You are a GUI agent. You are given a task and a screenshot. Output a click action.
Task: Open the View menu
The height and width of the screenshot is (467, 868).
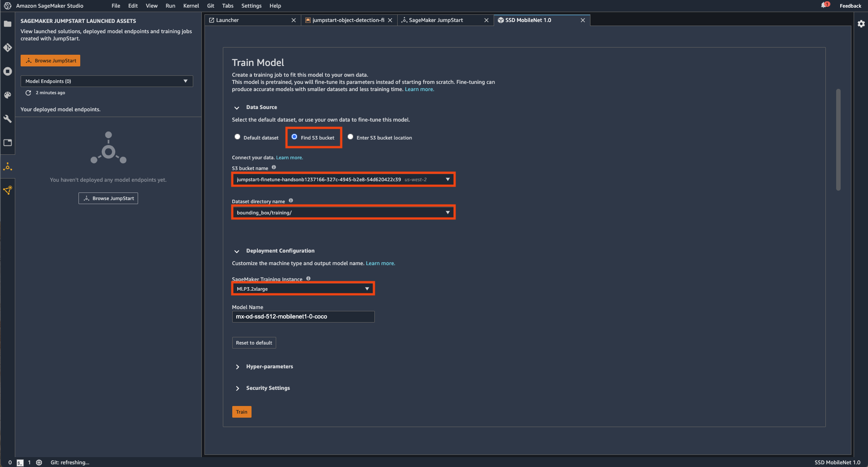pyautogui.click(x=152, y=6)
